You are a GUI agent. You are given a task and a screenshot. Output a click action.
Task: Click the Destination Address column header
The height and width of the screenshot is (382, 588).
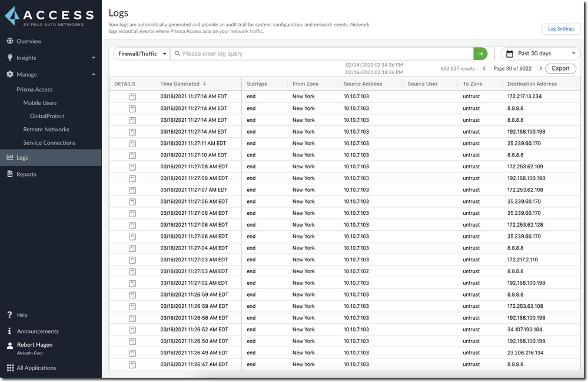(x=531, y=84)
